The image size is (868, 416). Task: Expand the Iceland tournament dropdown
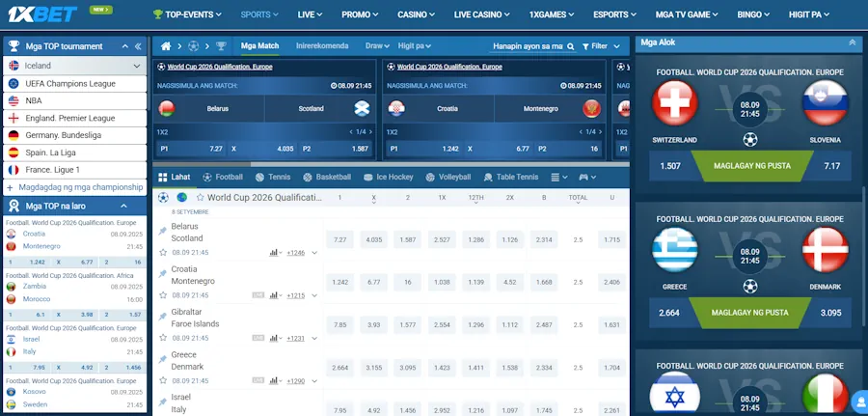[137, 66]
